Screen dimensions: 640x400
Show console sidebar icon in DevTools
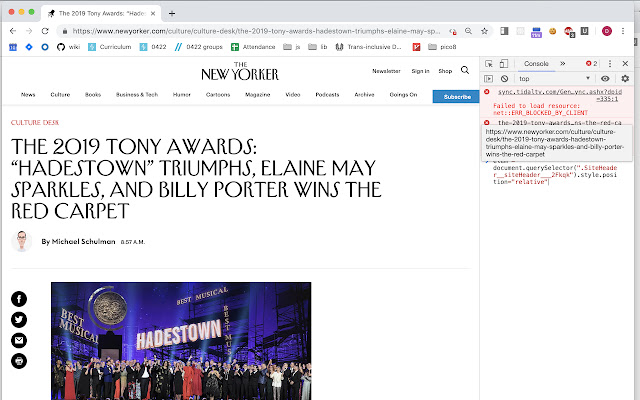(x=488, y=79)
